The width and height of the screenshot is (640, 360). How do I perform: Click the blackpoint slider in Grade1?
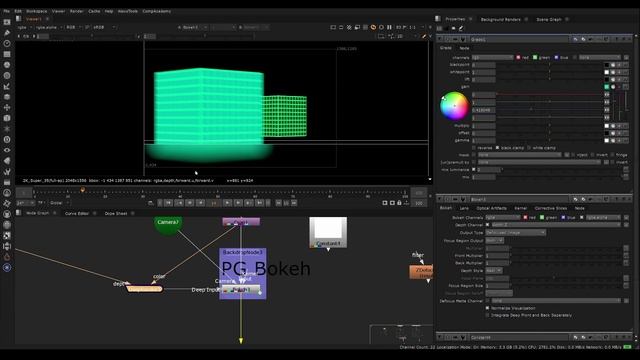pyautogui.click(x=549, y=65)
